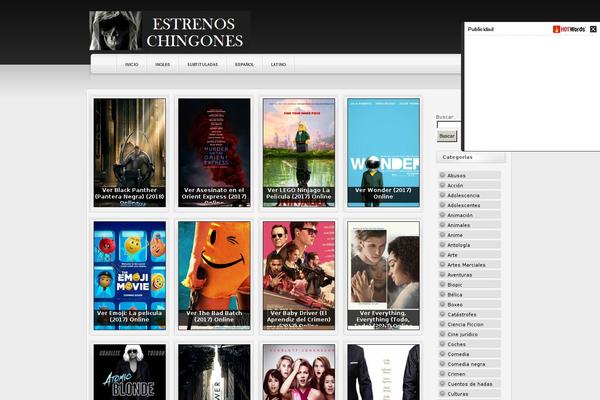Click the HOTWords logo in the ad popup
The width and height of the screenshot is (600, 400).
click(x=569, y=29)
